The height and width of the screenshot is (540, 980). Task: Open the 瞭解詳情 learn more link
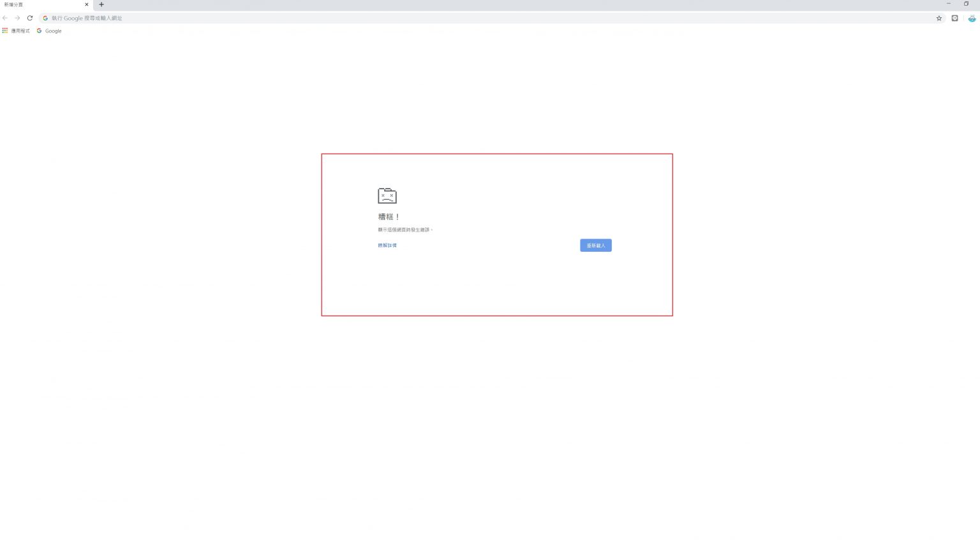387,245
